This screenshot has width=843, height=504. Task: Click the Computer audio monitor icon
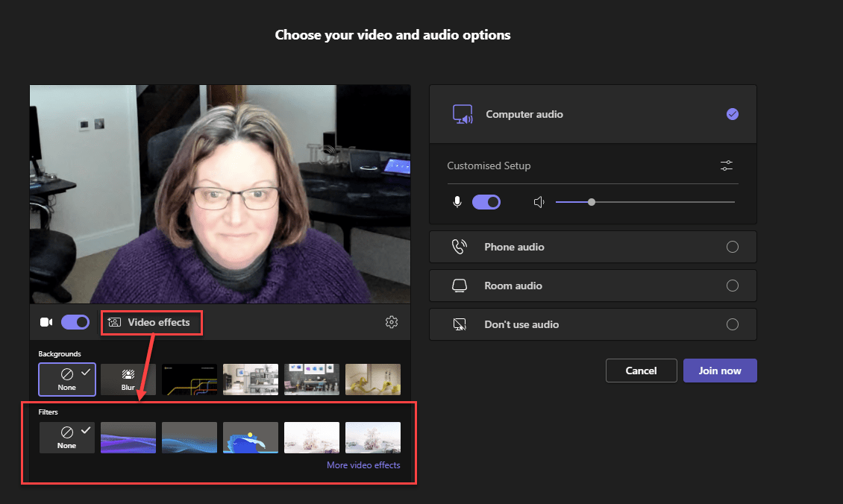pos(463,114)
